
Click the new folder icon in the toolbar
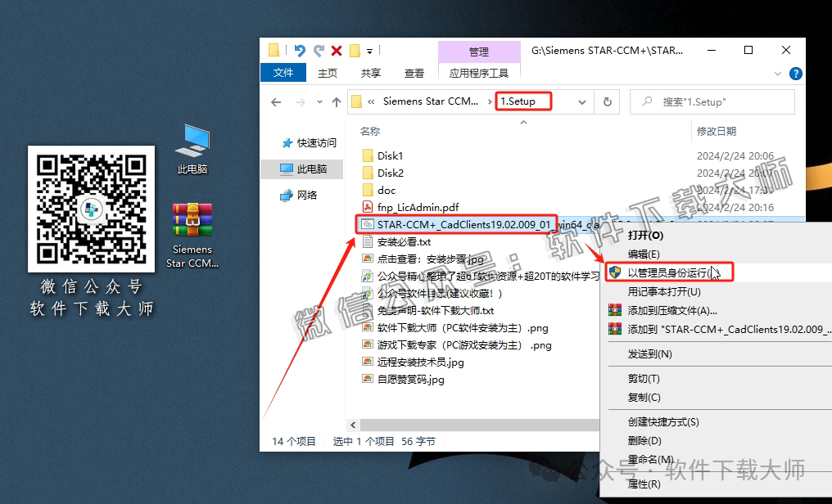coord(355,51)
